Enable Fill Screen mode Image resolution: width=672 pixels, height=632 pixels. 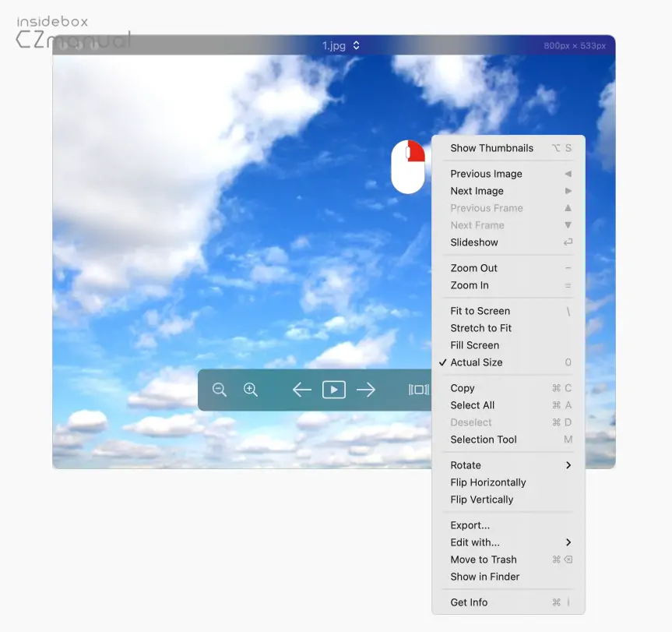[x=475, y=345]
